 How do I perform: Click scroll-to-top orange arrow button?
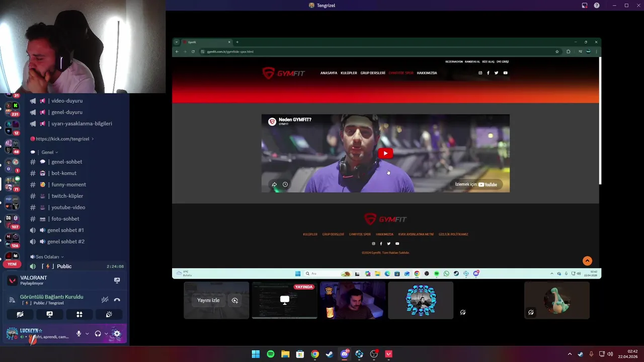pyautogui.click(x=587, y=261)
